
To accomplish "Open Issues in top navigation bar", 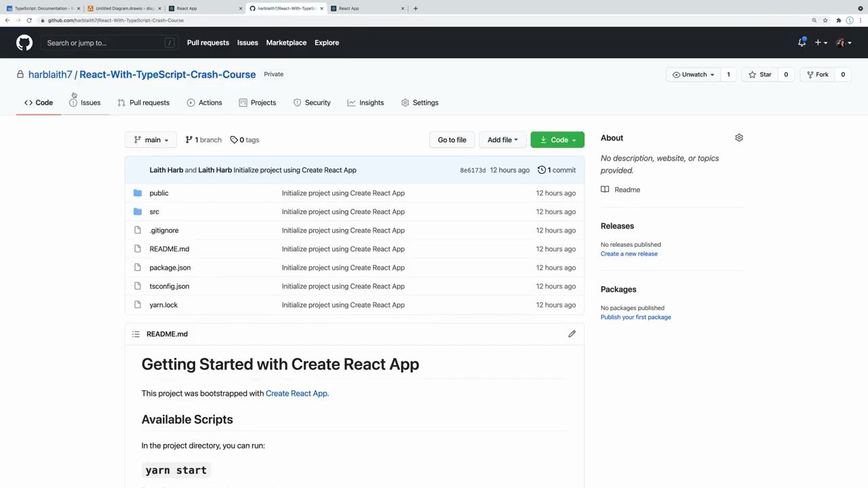I will click(248, 43).
